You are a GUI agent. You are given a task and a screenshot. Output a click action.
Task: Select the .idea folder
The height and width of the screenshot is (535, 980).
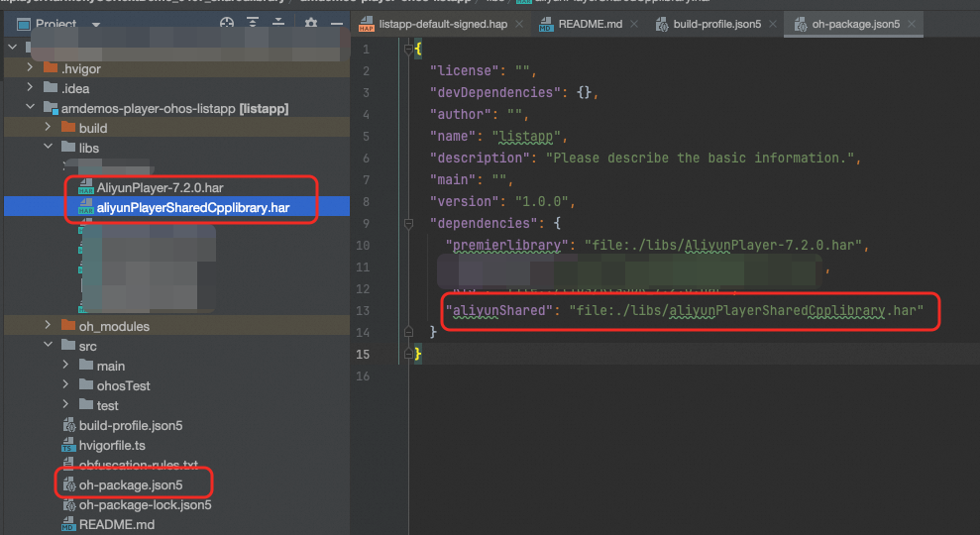(75, 89)
